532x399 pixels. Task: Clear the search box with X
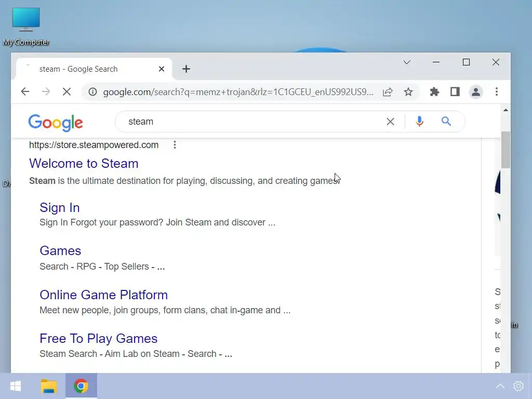click(x=390, y=122)
